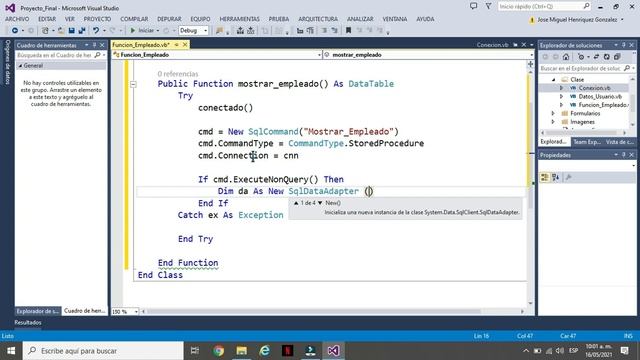Screen dimensions: 640x360
Task: Click the toolbox search field
Action: tap(60, 55)
